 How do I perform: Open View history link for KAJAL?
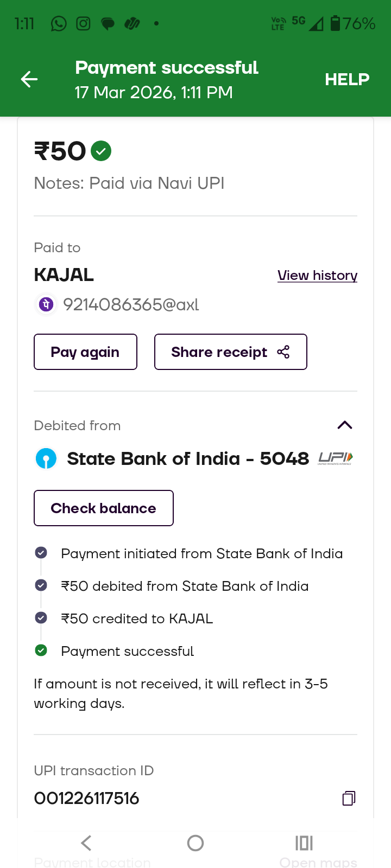[317, 276]
